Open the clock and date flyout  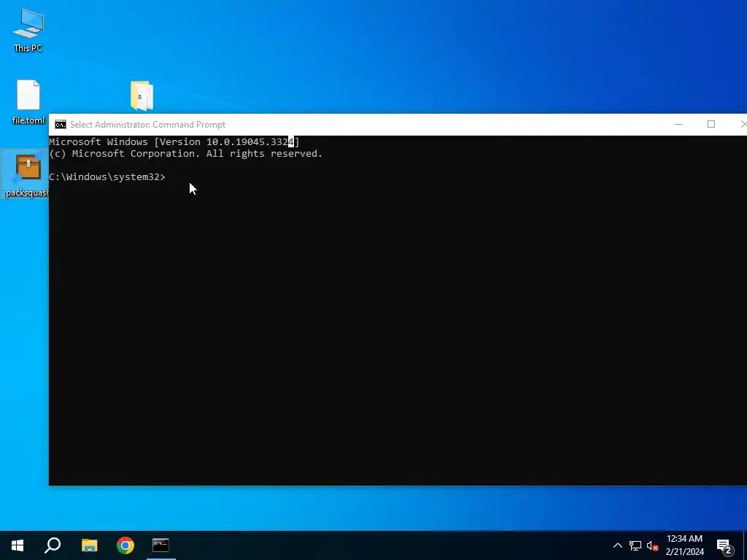tap(684, 545)
